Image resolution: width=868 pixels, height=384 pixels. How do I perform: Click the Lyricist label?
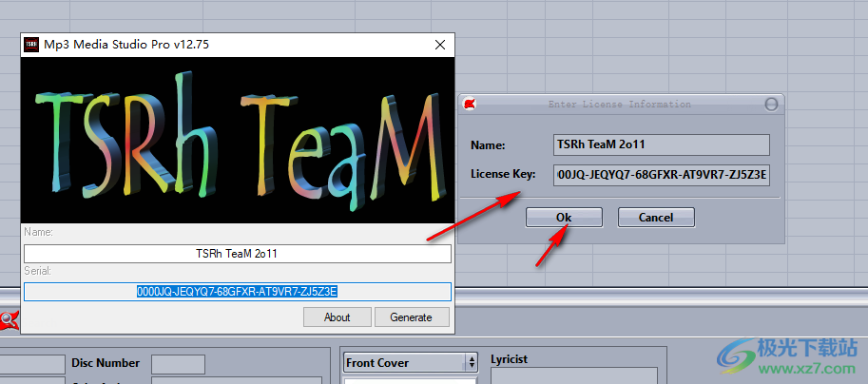point(510,359)
